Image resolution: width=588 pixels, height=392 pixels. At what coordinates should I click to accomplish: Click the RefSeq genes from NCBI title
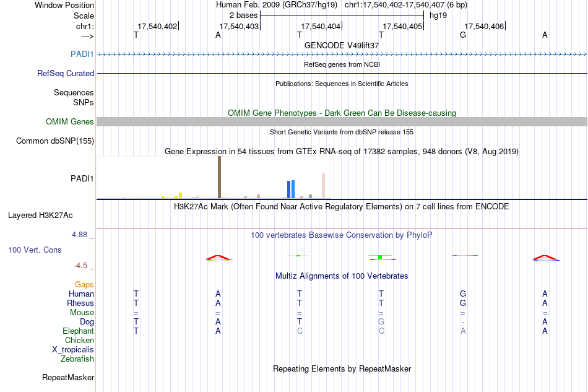click(x=342, y=64)
